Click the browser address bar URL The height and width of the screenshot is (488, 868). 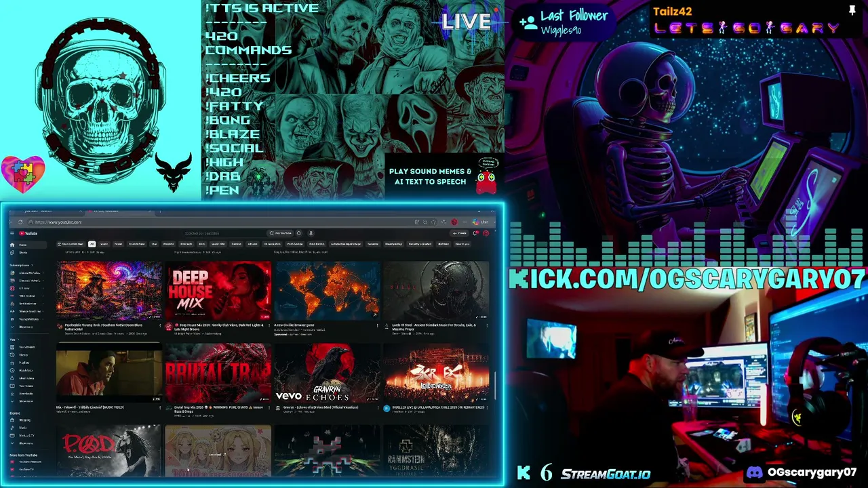point(58,222)
